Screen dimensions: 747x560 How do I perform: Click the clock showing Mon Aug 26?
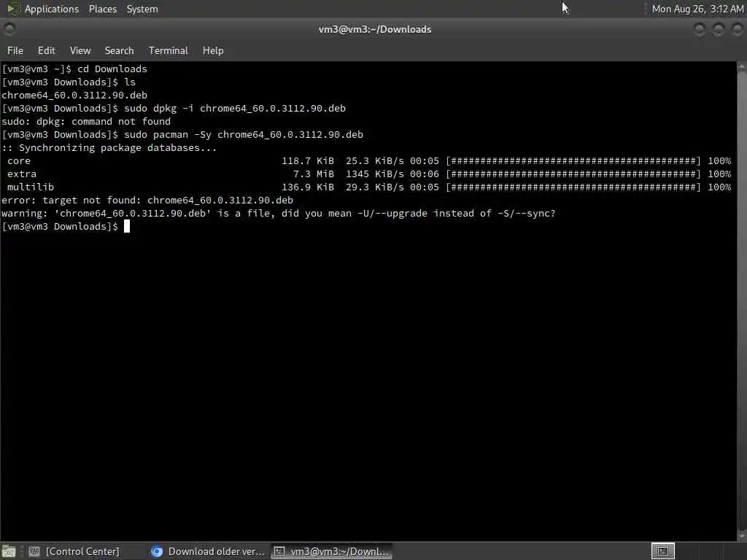697,9
